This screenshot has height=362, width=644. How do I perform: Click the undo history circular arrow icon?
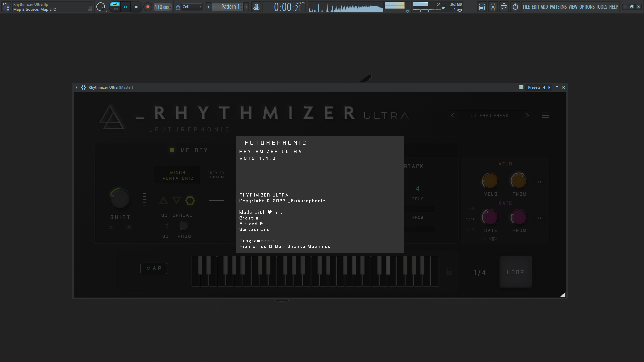point(515,7)
